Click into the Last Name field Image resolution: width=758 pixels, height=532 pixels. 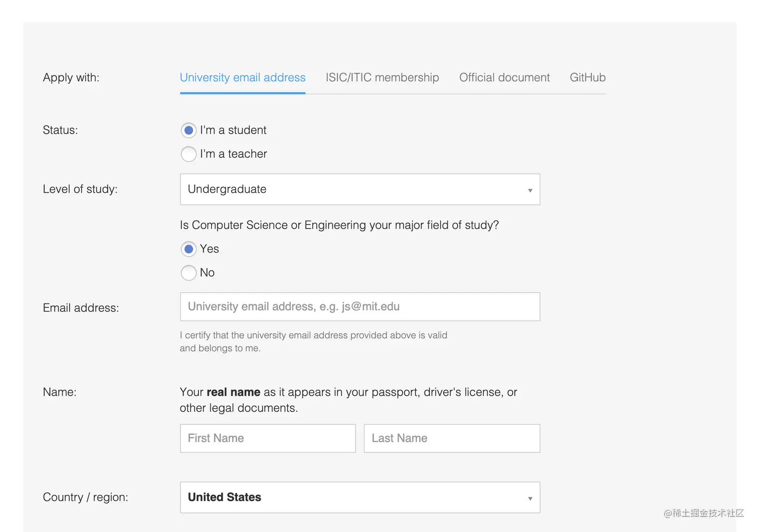(452, 438)
